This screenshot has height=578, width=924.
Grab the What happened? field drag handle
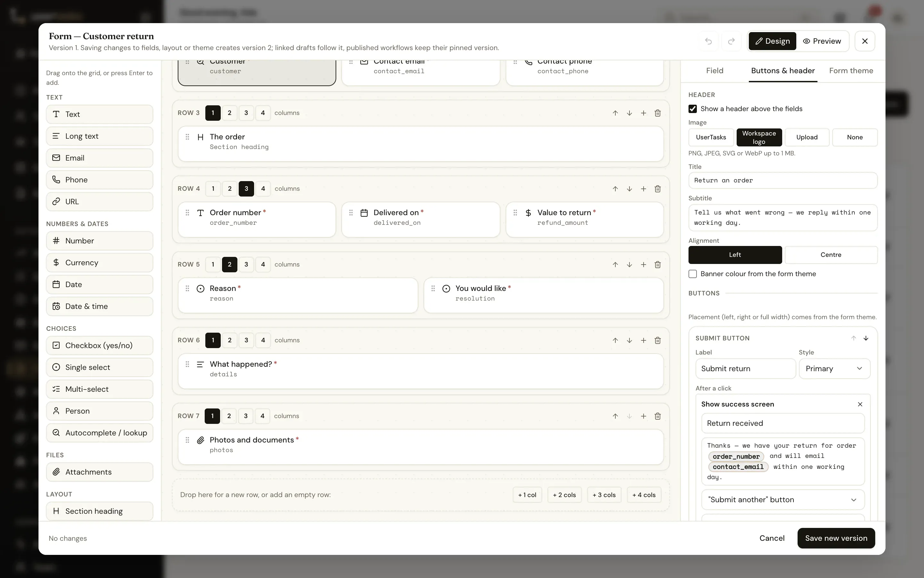(187, 364)
